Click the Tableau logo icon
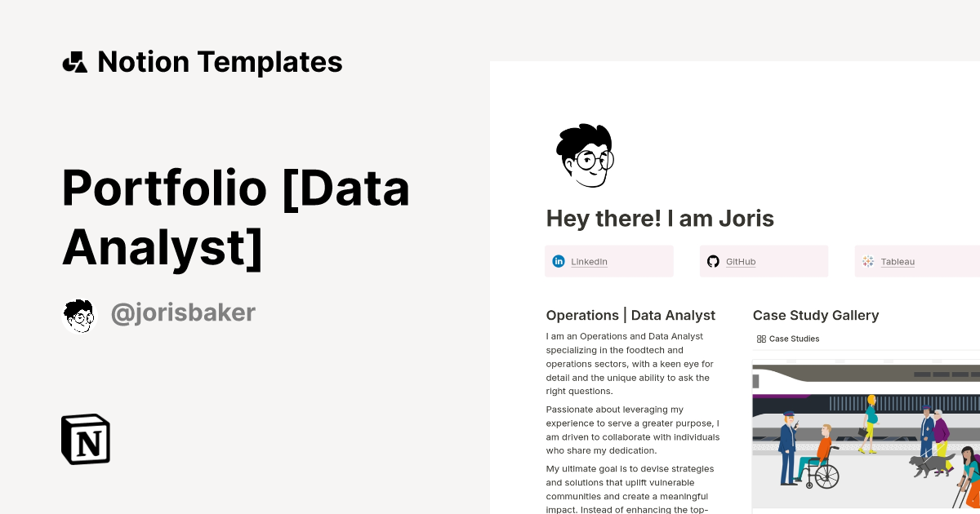Viewport: 980px width, 514px height. 868,261
